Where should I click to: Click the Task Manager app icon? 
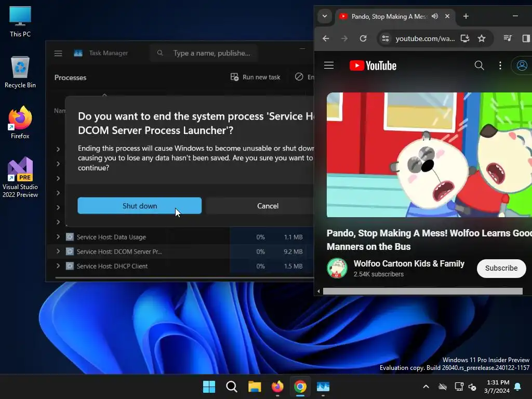point(78,54)
